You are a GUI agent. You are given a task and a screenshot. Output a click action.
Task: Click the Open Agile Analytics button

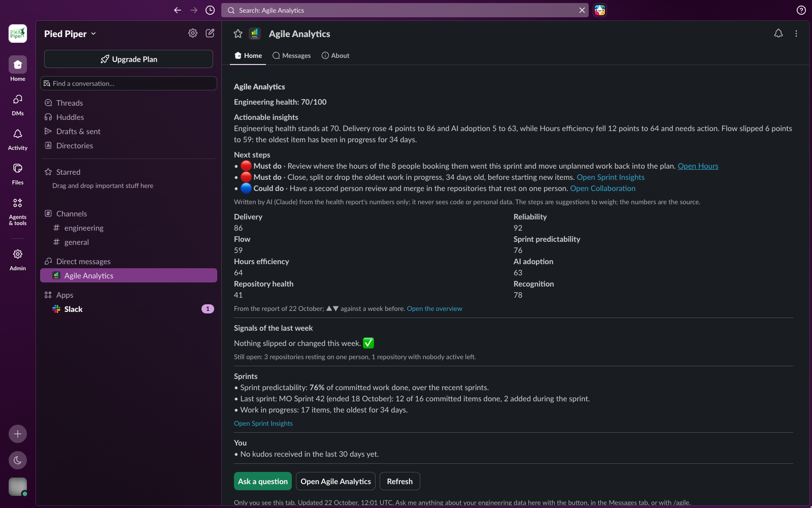[x=335, y=481]
